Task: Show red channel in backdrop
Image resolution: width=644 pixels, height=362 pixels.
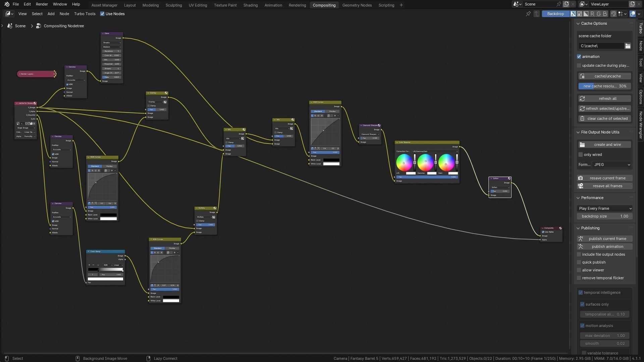Action: point(592,14)
